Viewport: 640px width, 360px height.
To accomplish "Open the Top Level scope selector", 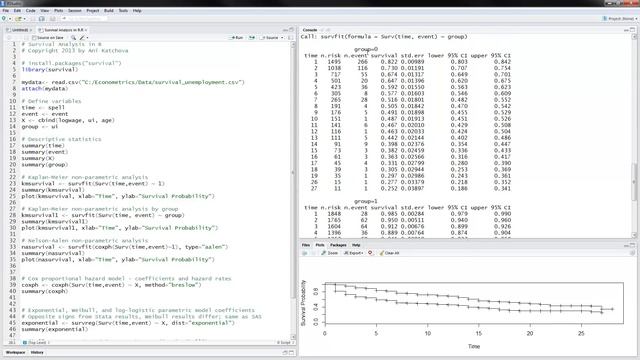I will pyautogui.click(x=37, y=342).
